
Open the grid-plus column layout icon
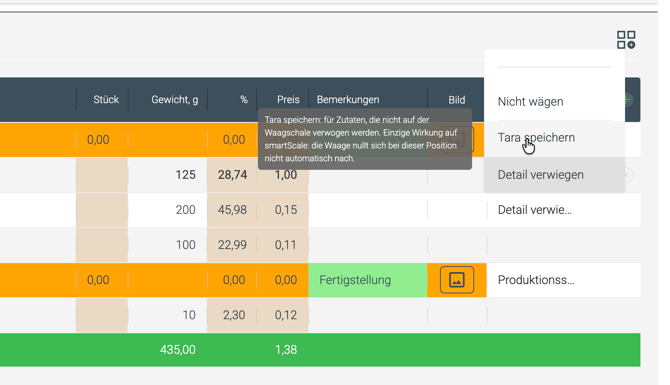(626, 40)
